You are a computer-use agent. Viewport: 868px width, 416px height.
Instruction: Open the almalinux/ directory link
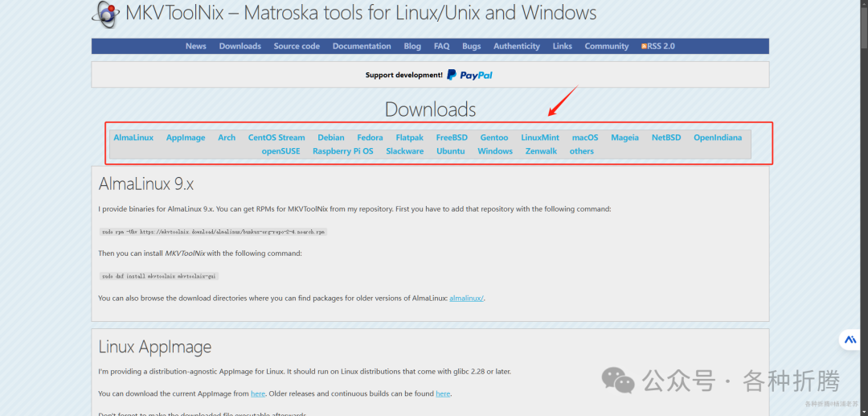pos(467,298)
